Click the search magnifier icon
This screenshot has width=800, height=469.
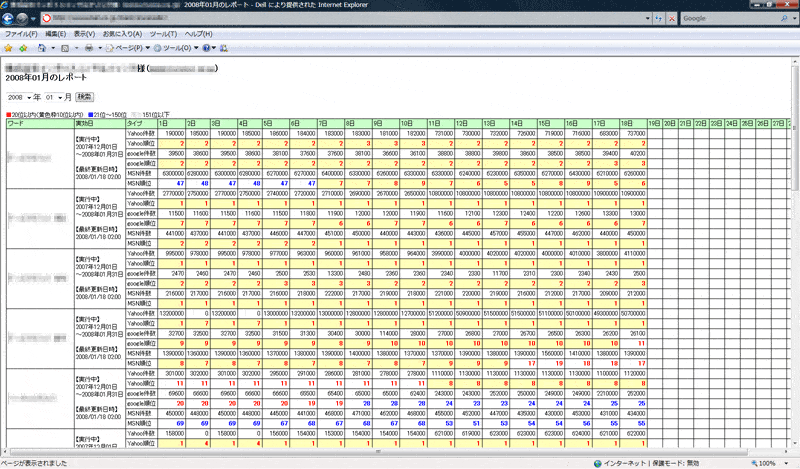coord(784,18)
